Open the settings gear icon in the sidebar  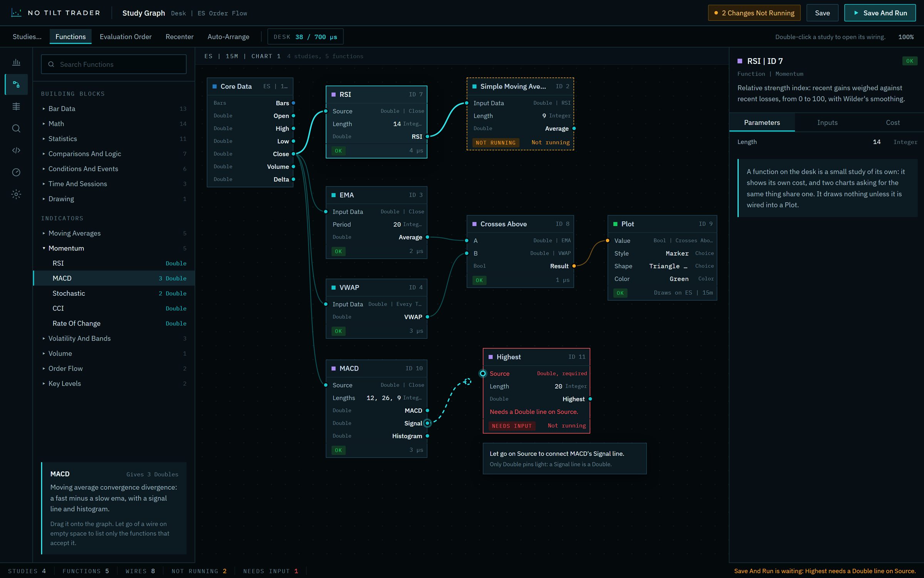[16, 194]
